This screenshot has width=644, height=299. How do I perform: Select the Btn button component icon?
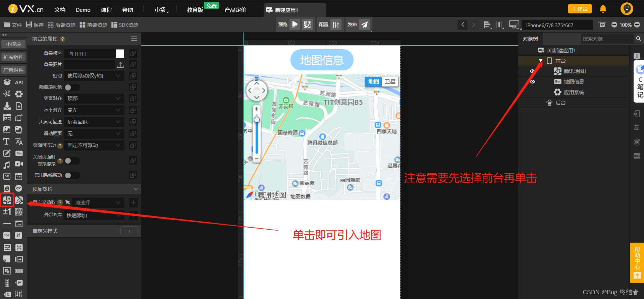pos(19,153)
